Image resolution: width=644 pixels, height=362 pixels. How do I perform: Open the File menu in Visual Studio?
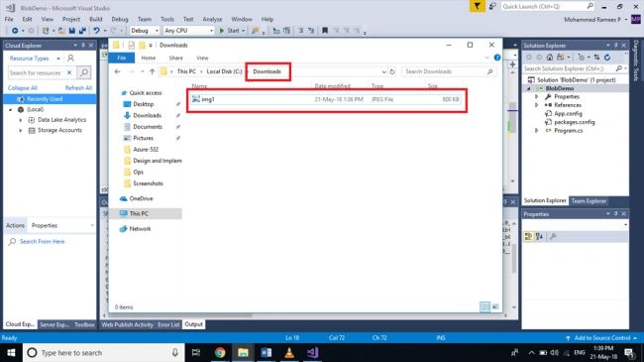[9, 19]
